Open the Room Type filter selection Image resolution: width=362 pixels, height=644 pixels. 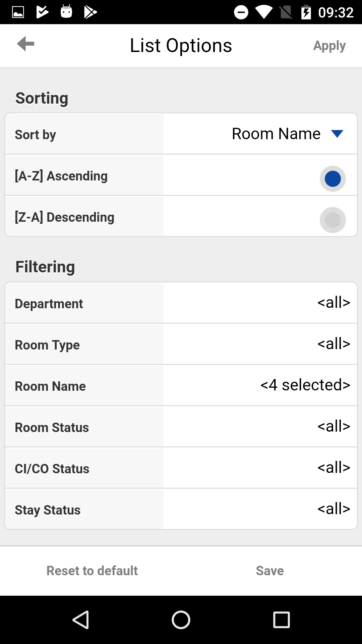coord(181,344)
